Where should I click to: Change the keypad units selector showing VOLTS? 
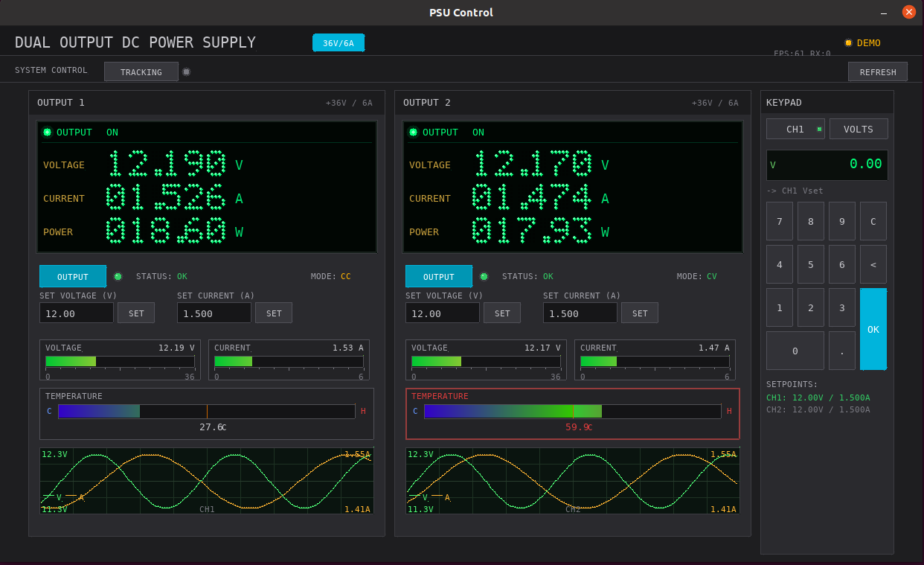pos(859,128)
